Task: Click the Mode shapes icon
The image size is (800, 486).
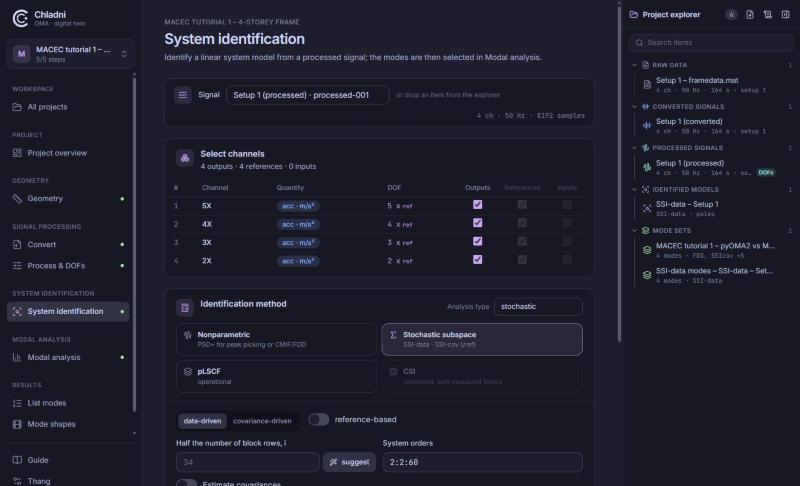Action: coord(17,424)
